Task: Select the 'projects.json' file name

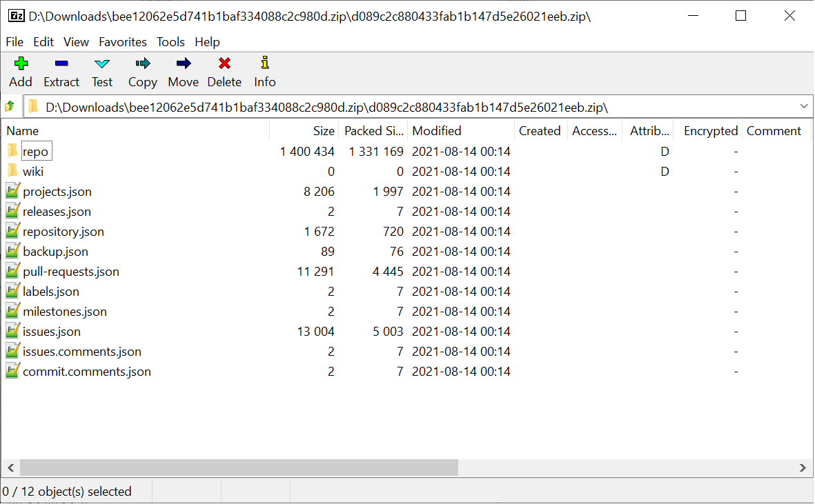Action: (x=57, y=192)
